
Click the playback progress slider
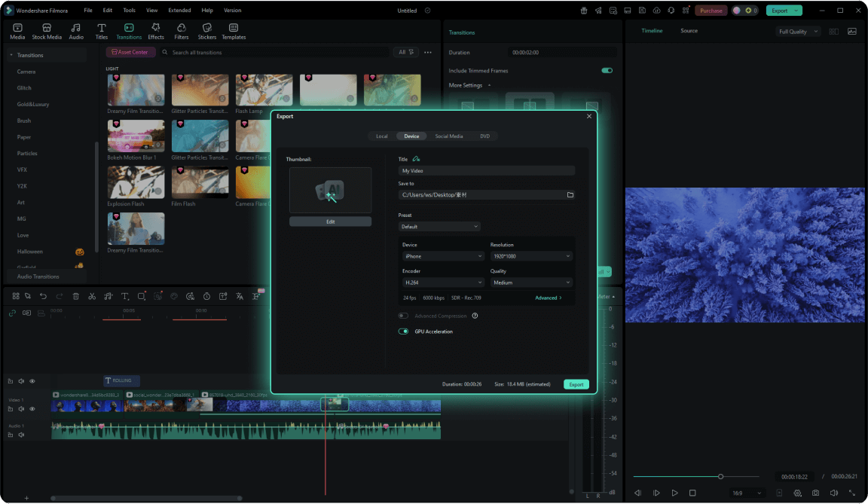720,475
